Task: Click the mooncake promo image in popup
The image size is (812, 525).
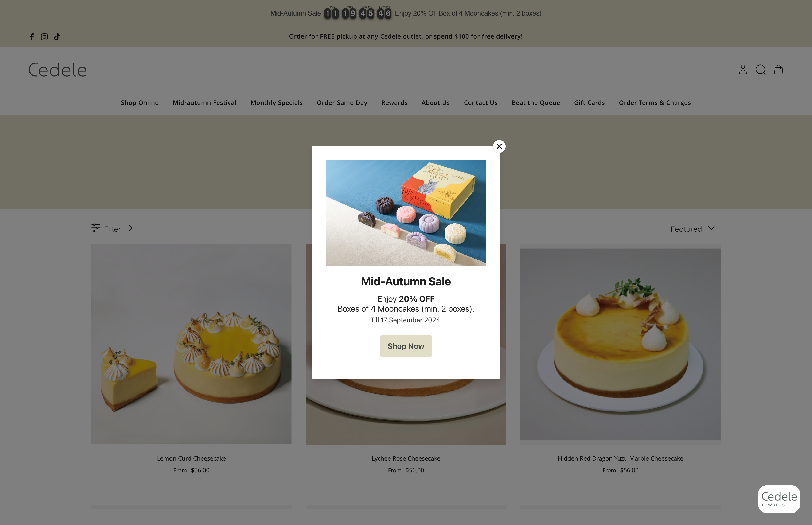Action: 406,213
